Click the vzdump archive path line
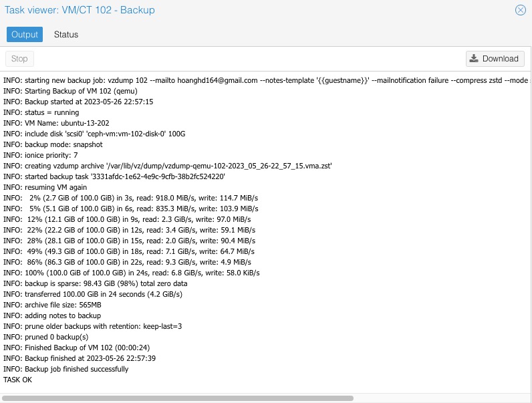The height and width of the screenshot is (403, 532). (x=168, y=166)
